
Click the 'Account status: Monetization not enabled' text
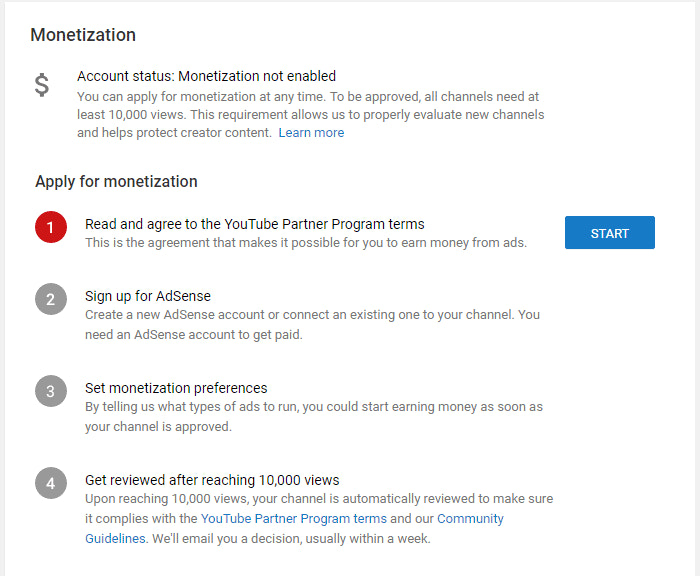pos(206,76)
